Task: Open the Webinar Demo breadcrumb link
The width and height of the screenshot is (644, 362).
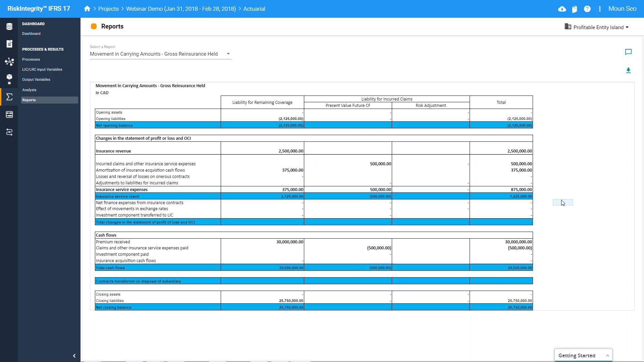Action: click(181, 9)
